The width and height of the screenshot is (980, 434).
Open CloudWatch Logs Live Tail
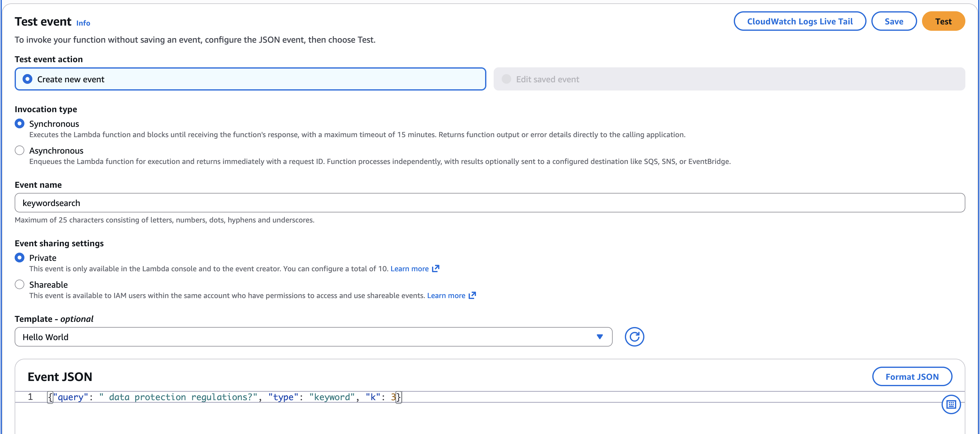800,21
